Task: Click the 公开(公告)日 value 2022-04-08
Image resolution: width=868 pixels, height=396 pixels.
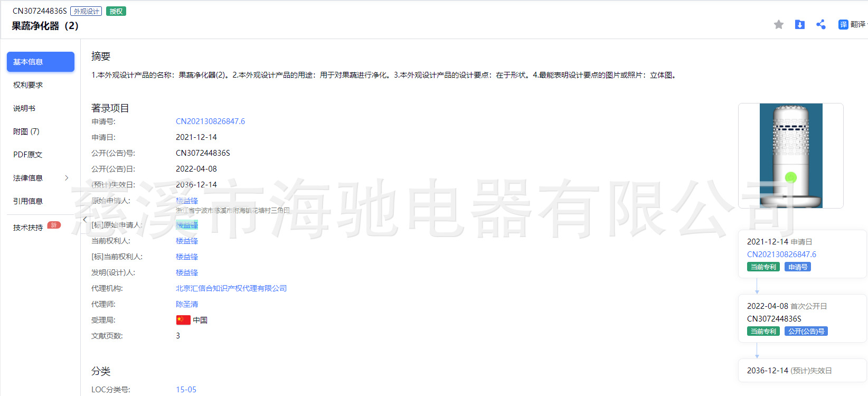Action: point(196,169)
